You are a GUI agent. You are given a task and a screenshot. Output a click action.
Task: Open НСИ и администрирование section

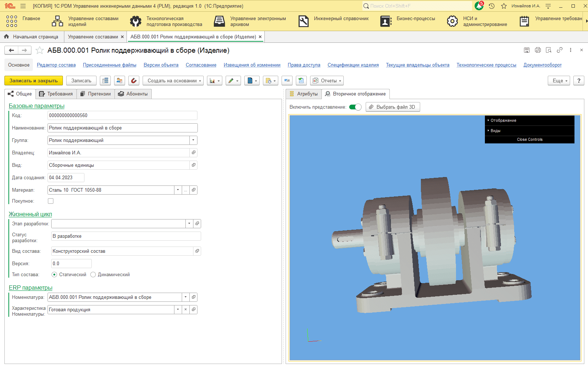[477, 21]
